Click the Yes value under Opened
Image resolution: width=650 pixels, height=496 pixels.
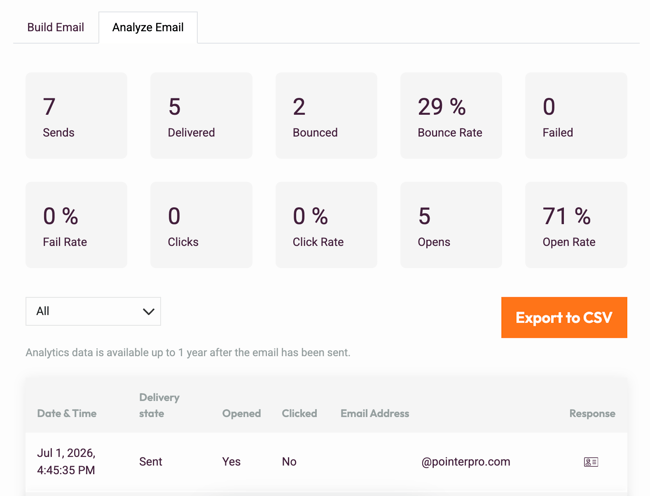[x=231, y=462]
